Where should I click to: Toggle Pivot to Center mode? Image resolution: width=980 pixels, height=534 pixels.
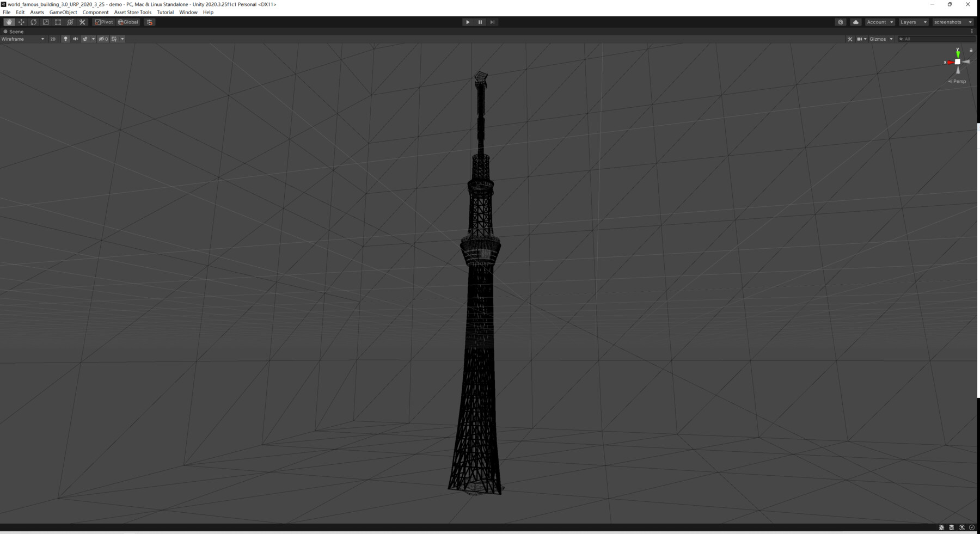coord(103,22)
